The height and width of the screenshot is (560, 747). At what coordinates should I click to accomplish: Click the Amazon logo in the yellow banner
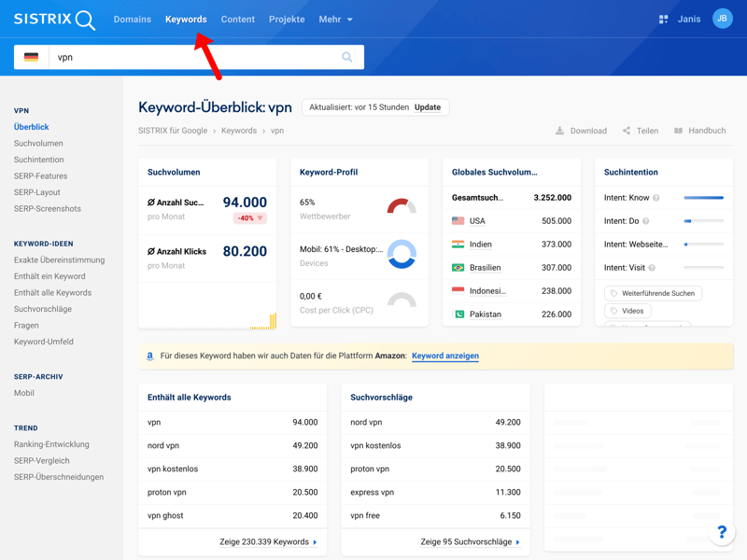coord(149,356)
